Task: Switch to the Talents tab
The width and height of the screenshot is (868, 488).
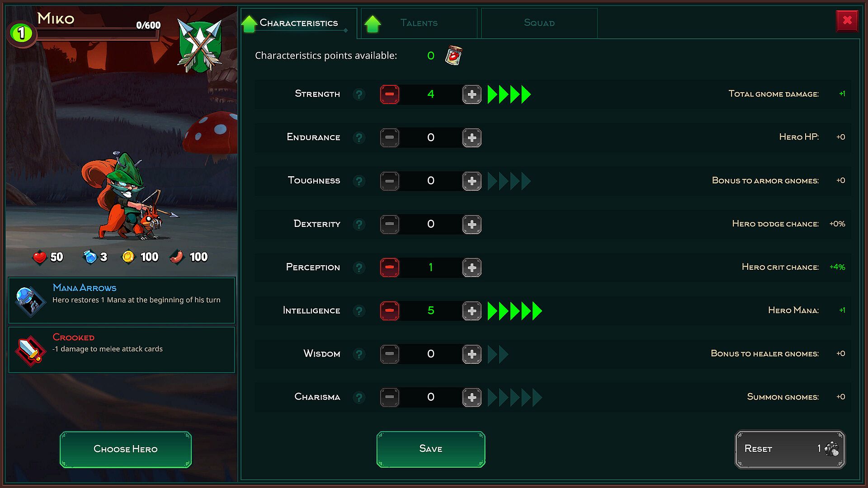Action: [419, 23]
